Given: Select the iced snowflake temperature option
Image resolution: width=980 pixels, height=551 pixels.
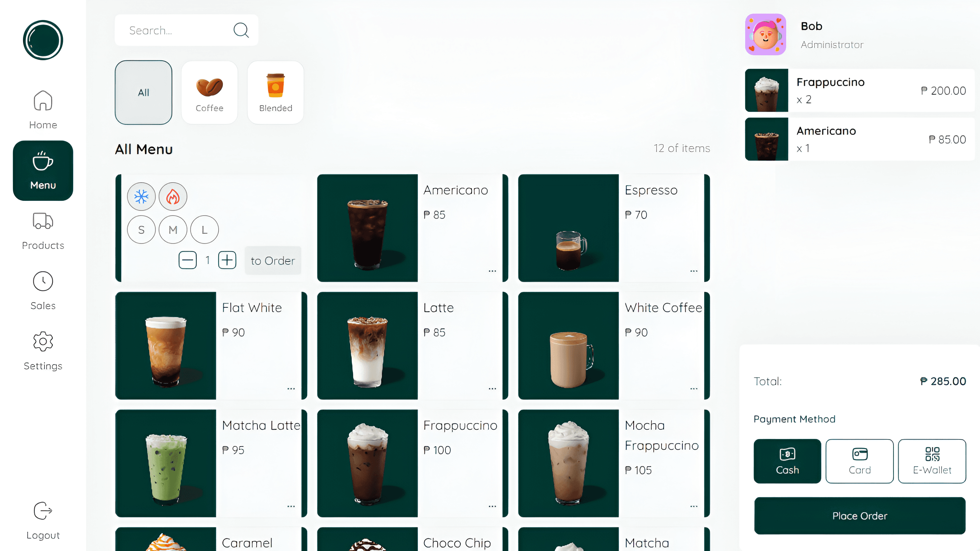Looking at the screenshot, I should (x=141, y=197).
